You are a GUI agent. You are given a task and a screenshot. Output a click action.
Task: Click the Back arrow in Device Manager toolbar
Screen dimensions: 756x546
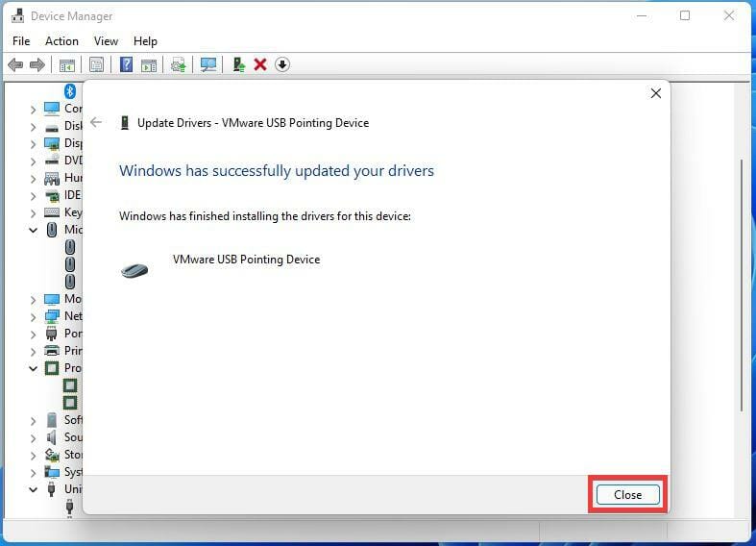click(15, 64)
